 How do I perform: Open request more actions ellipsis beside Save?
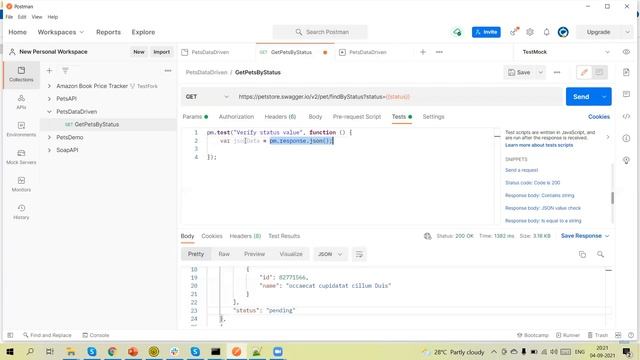click(x=557, y=72)
